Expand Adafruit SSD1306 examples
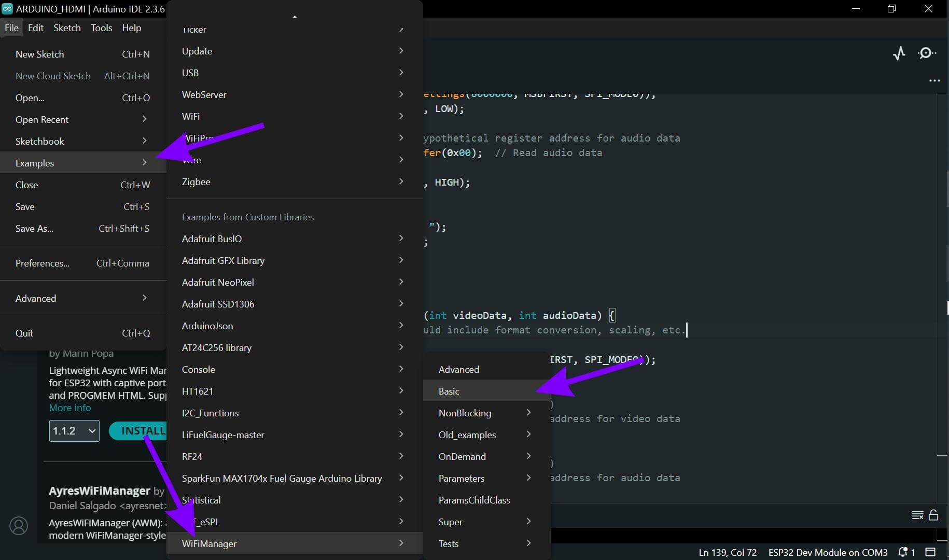This screenshot has width=949, height=560. (x=295, y=304)
